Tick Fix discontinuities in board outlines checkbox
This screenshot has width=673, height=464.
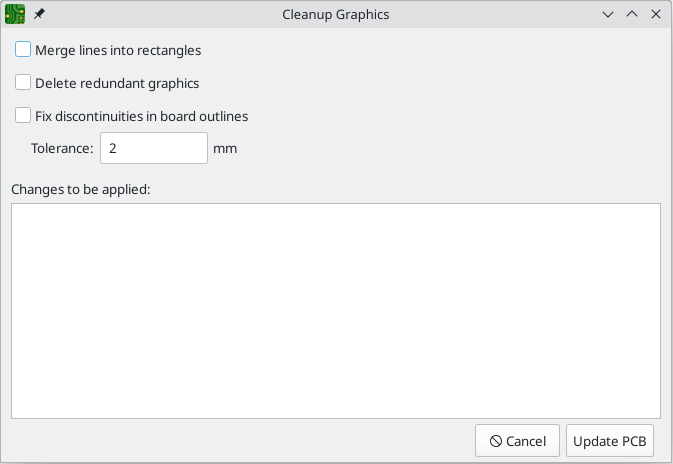pyautogui.click(x=23, y=116)
